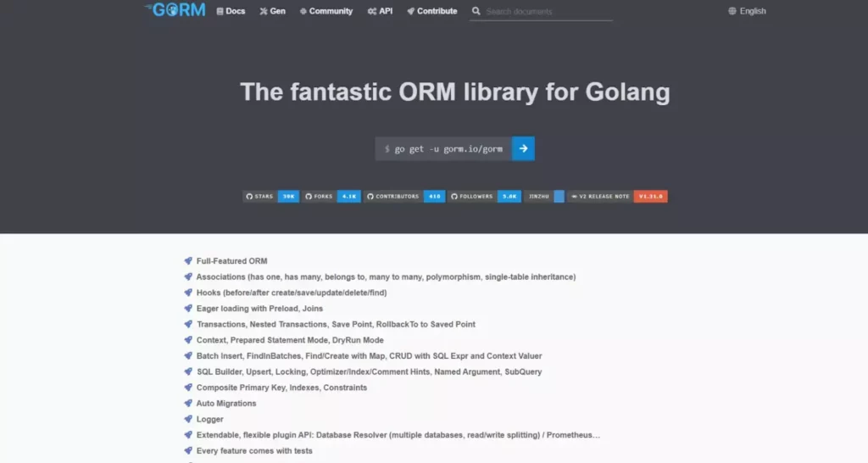
Task: Open the GitHub Followers badge
Action: coord(484,196)
